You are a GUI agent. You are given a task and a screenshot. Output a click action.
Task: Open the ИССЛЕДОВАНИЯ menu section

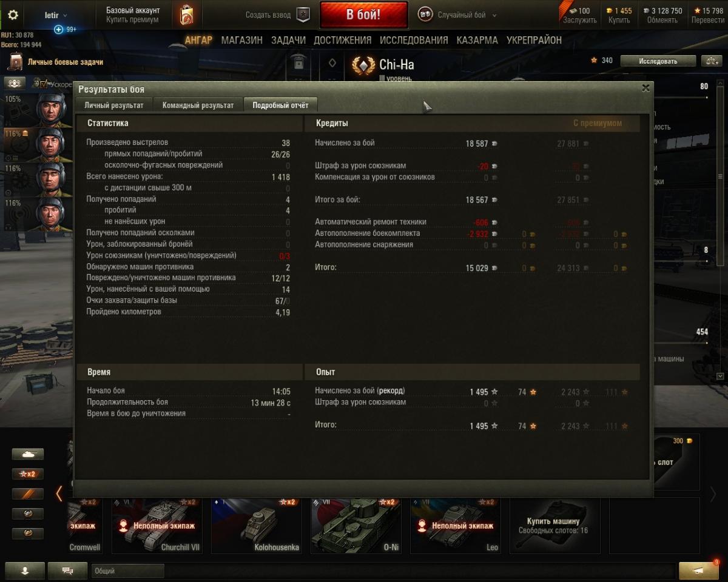tap(414, 40)
